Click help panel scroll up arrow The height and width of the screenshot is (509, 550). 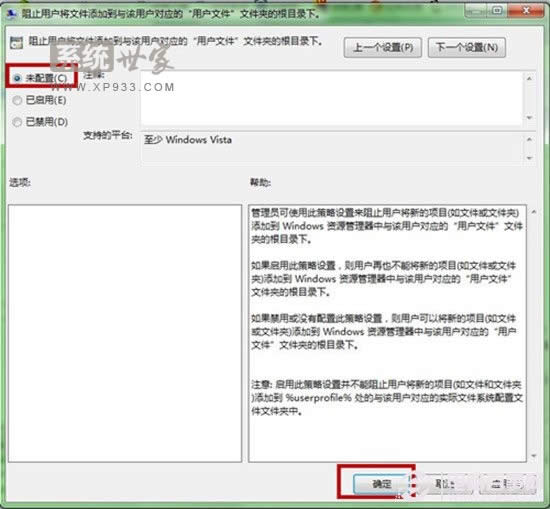click(x=534, y=212)
